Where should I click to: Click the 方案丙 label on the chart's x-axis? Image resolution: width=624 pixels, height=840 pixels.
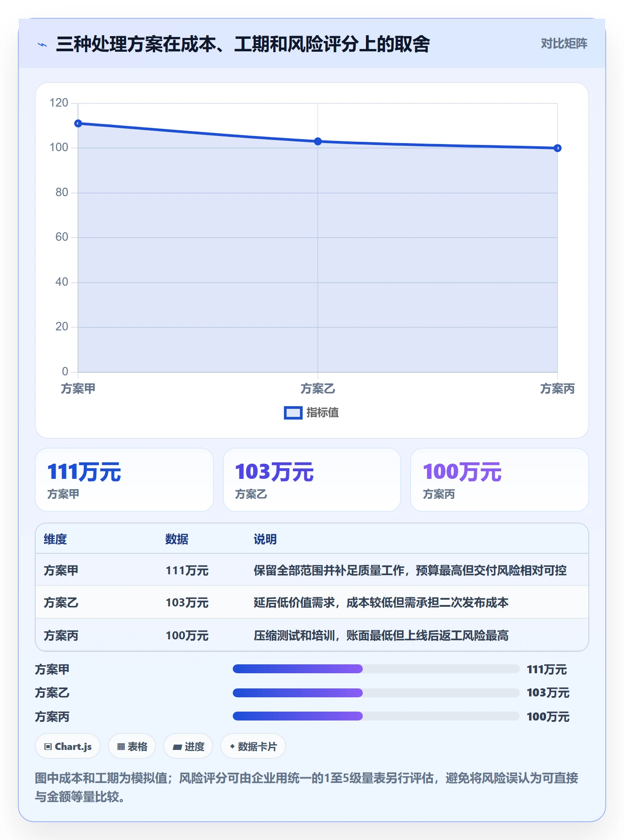point(557,389)
